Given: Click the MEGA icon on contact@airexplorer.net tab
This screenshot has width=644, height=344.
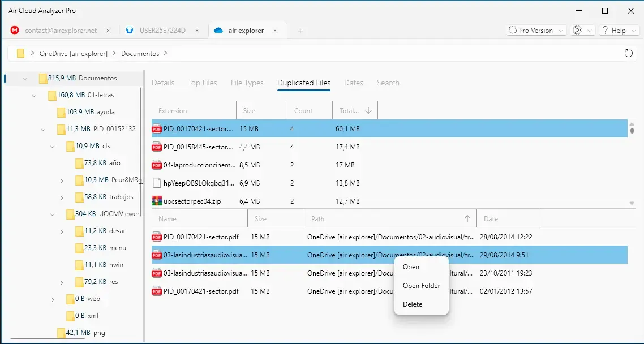Looking at the screenshot, I should click(x=15, y=31).
